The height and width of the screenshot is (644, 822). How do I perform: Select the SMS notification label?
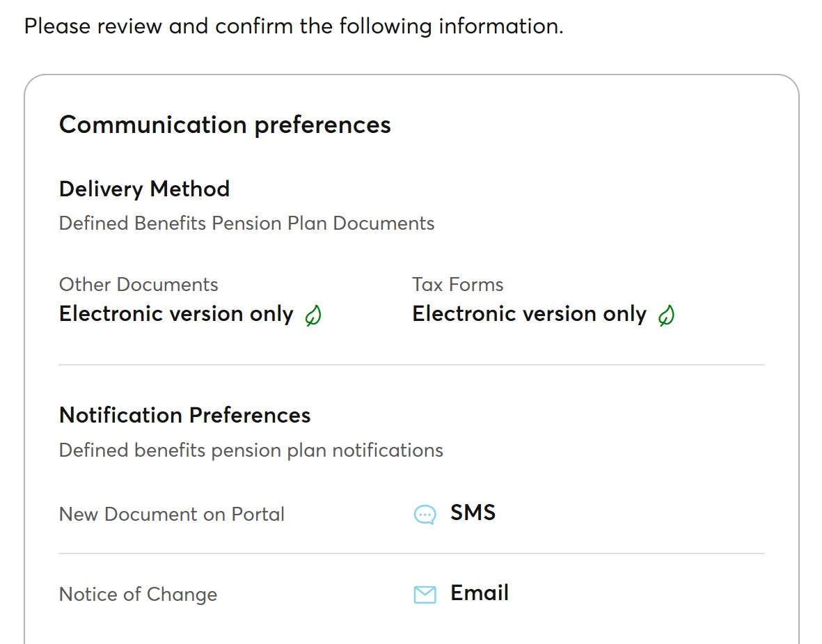pos(473,512)
